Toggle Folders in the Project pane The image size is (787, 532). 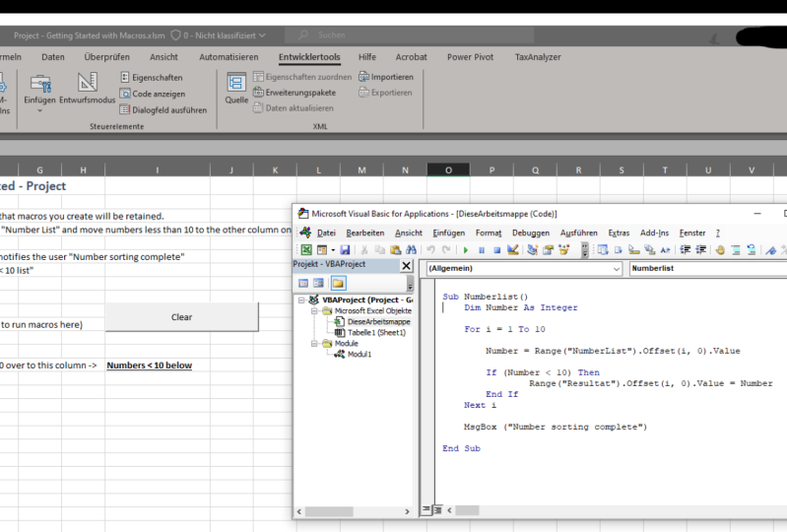(x=338, y=283)
